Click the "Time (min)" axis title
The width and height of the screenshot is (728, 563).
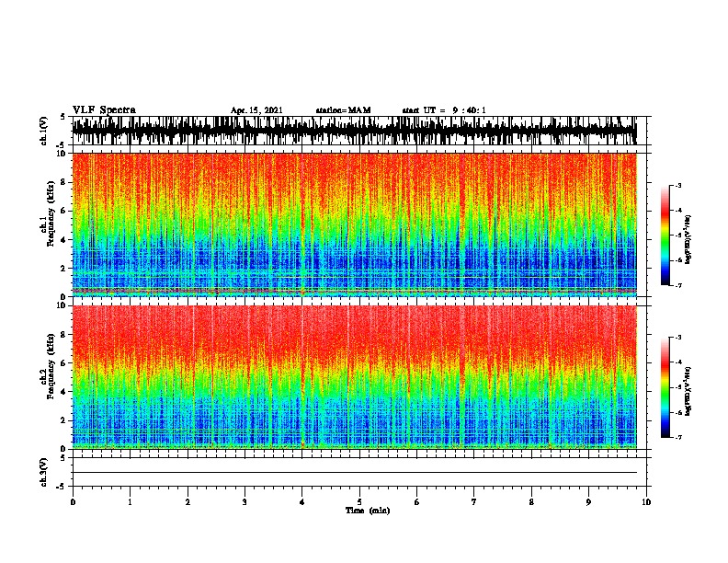point(368,511)
